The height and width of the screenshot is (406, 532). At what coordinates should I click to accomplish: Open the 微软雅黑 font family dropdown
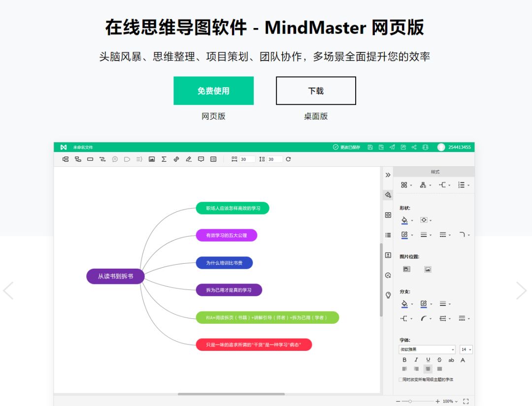coord(427,349)
